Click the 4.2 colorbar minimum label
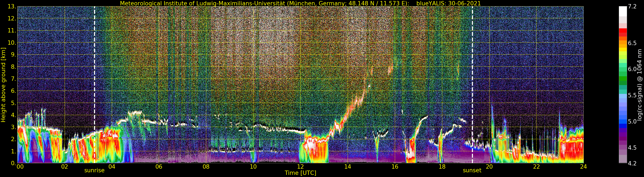Viewport: 644px width, 177px height. coord(632,163)
